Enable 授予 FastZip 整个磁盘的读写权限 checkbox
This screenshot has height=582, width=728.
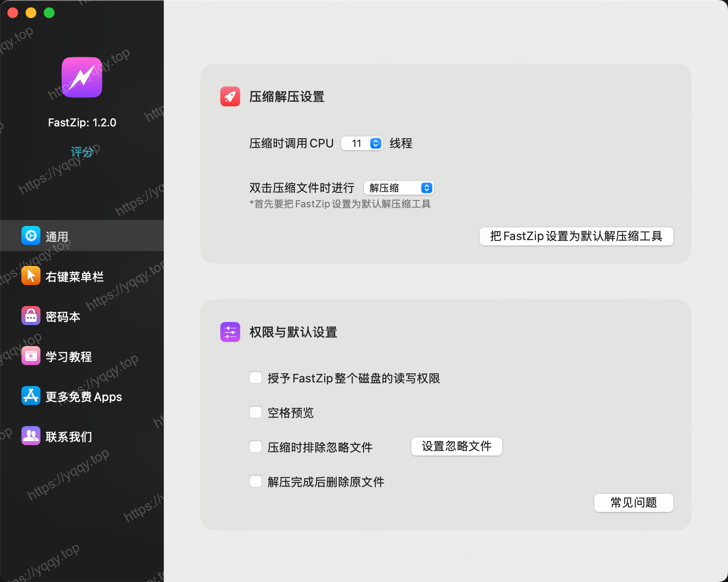click(x=256, y=378)
